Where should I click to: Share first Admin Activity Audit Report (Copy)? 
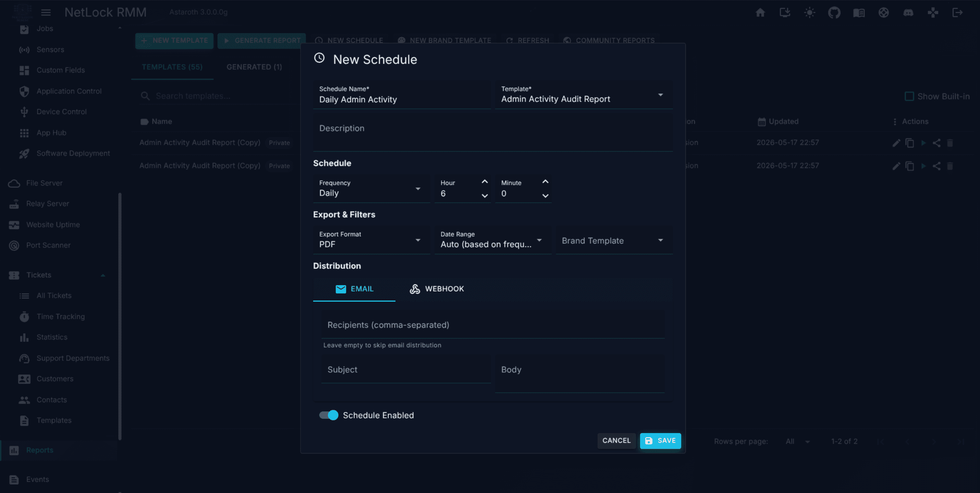point(936,143)
